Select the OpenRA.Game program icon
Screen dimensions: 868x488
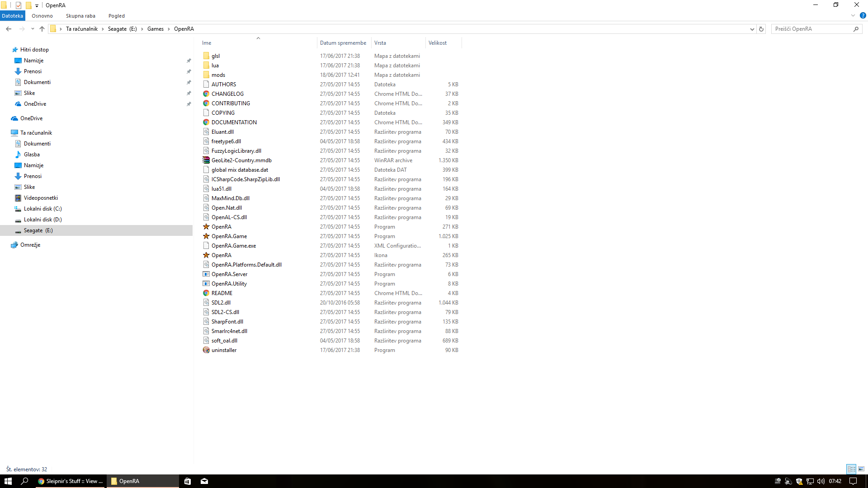(206, 236)
